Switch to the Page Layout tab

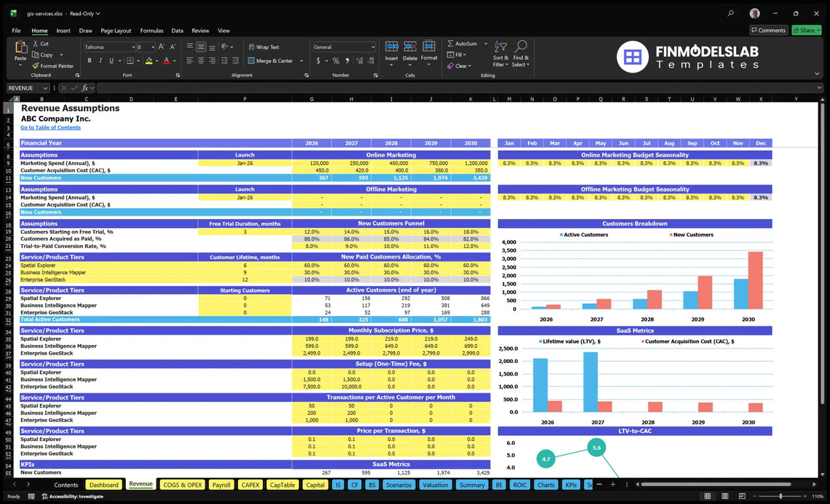coord(116,30)
